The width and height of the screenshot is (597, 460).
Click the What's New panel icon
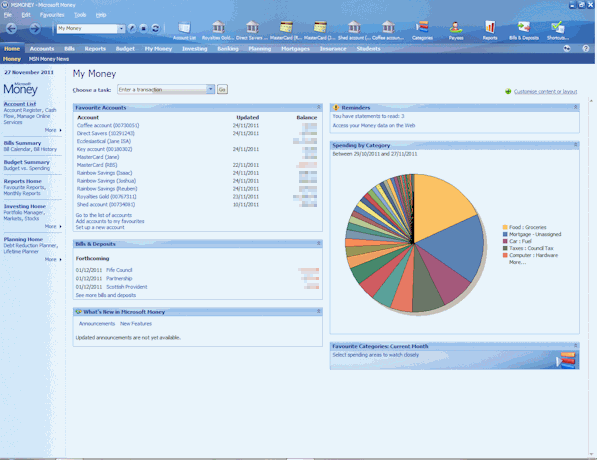coord(78,312)
